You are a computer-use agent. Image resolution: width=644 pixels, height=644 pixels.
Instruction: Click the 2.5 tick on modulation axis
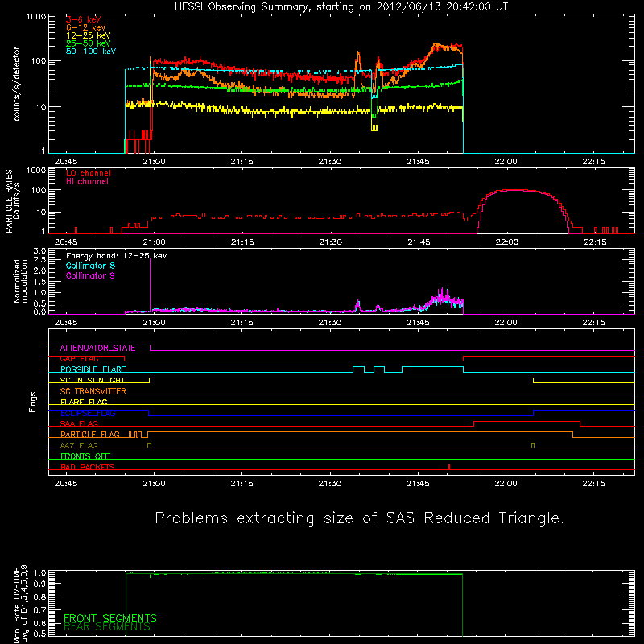39,260
